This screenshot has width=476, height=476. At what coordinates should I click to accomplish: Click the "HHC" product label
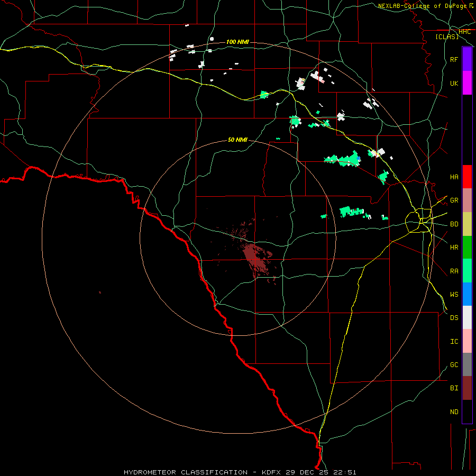pos(464,32)
